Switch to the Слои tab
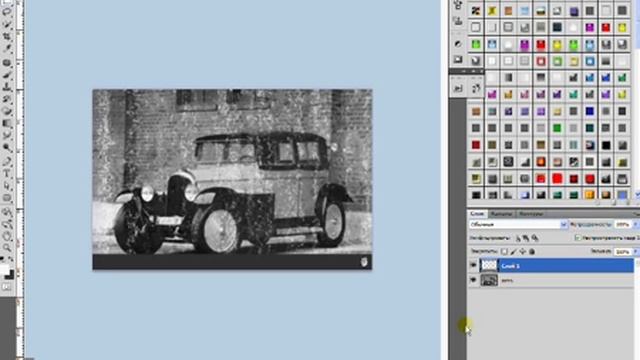This screenshot has width=640, height=360. [x=477, y=213]
